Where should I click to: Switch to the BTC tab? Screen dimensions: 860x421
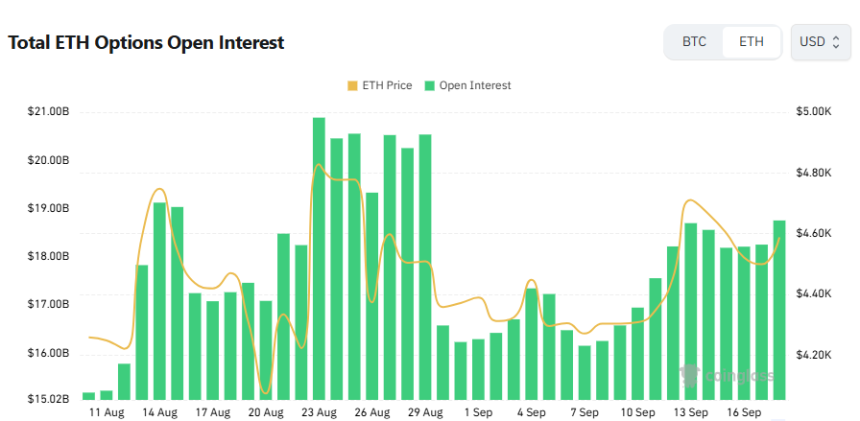(x=694, y=42)
